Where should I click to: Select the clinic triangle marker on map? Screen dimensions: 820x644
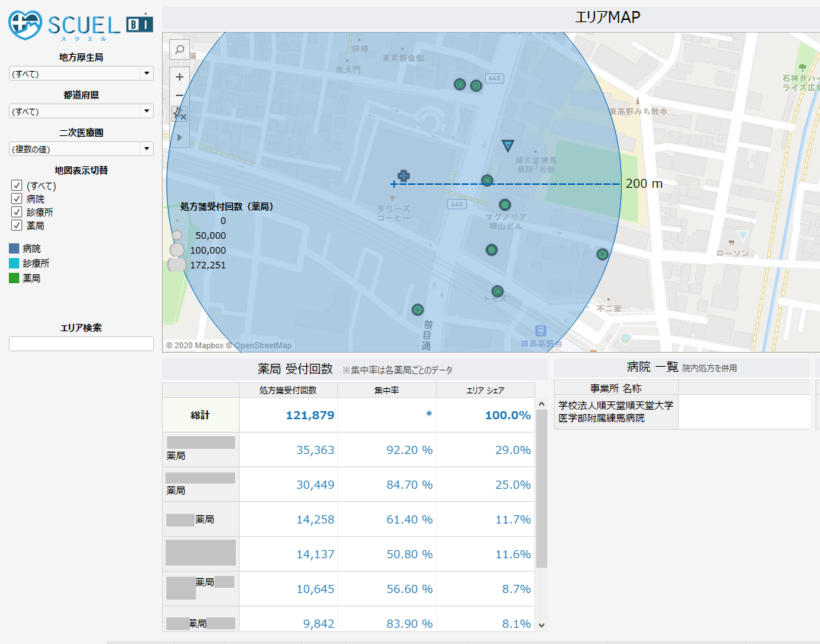pos(507,145)
